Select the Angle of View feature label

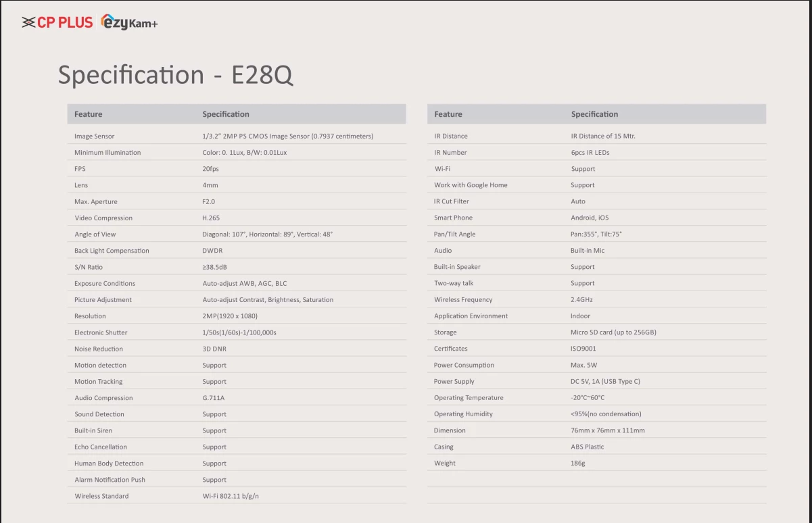[95, 234]
